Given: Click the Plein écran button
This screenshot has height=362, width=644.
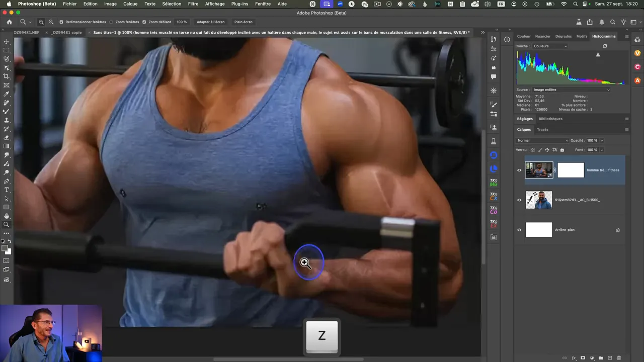Looking at the screenshot, I should coord(244,22).
